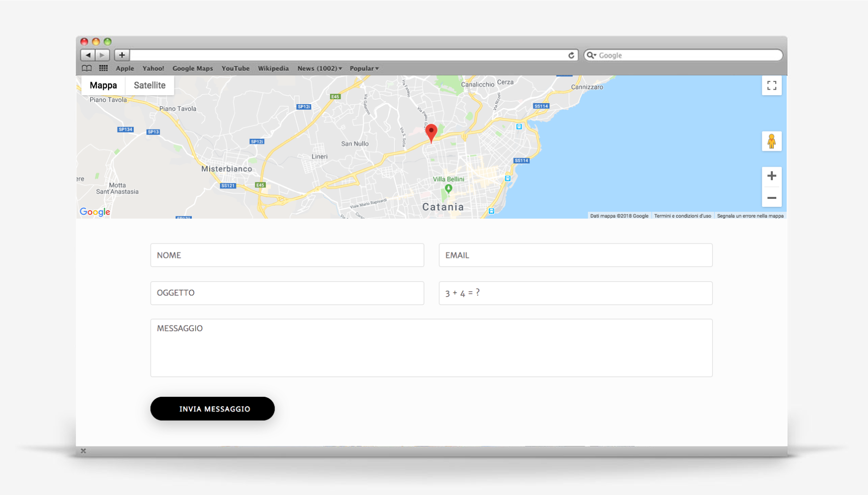868x495 pixels.
Task: Open Segnala un errore nella mappa link
Action: (x=750, y=216)
